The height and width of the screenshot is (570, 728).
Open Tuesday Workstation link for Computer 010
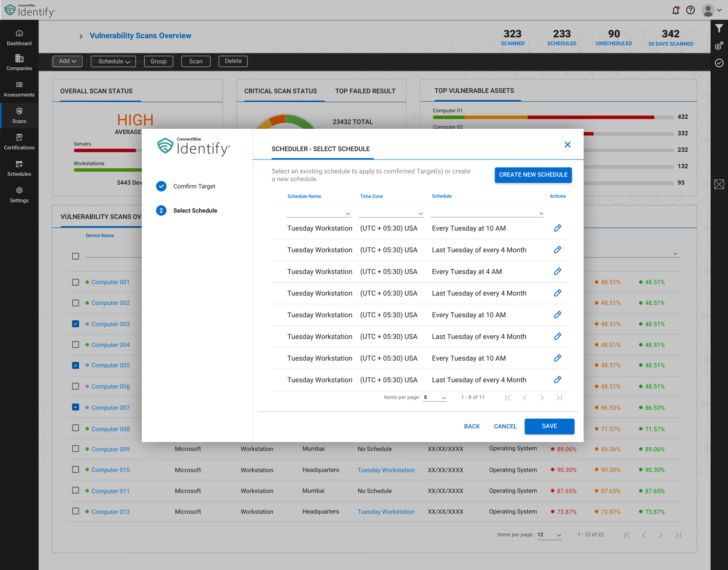(386, 470)
